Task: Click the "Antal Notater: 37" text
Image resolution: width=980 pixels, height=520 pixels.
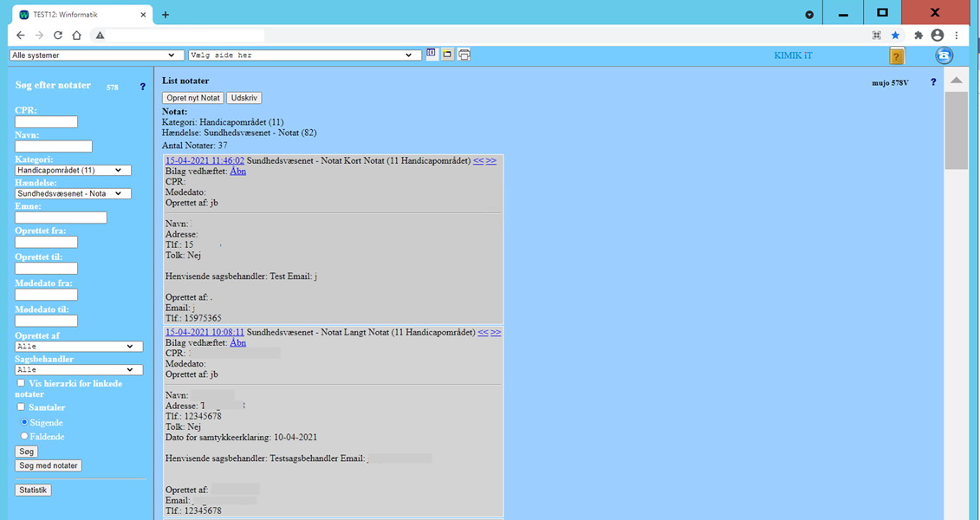Action: 194,145
